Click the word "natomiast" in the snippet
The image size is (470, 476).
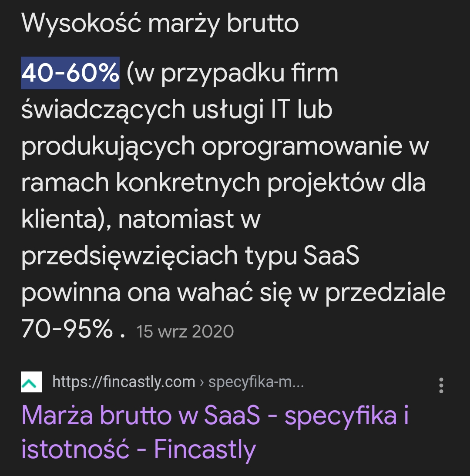click(x=176, y=219)
